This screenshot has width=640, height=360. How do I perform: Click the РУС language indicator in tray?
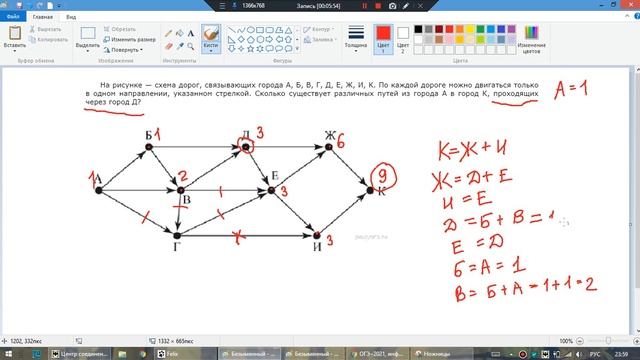click(595, 354)
